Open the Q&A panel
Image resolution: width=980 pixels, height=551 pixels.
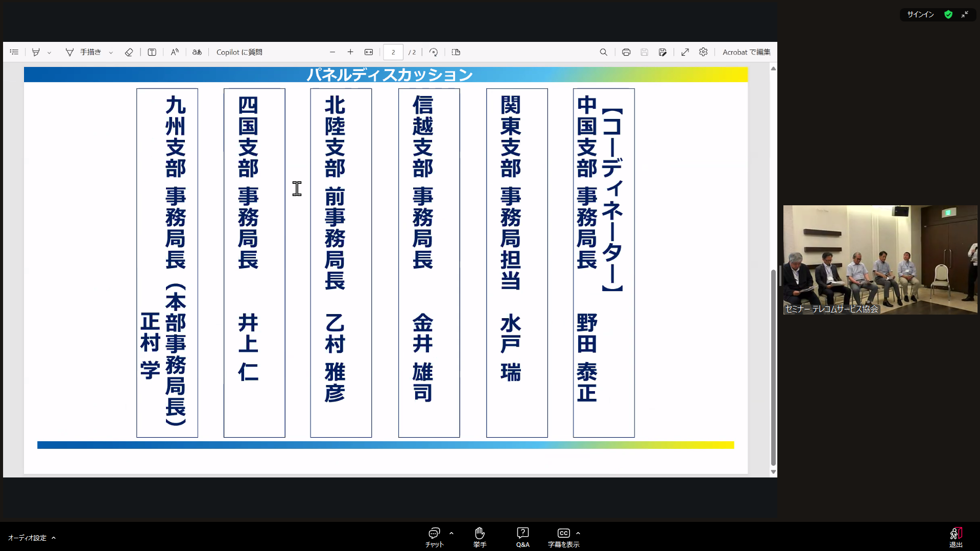(522, 537)
